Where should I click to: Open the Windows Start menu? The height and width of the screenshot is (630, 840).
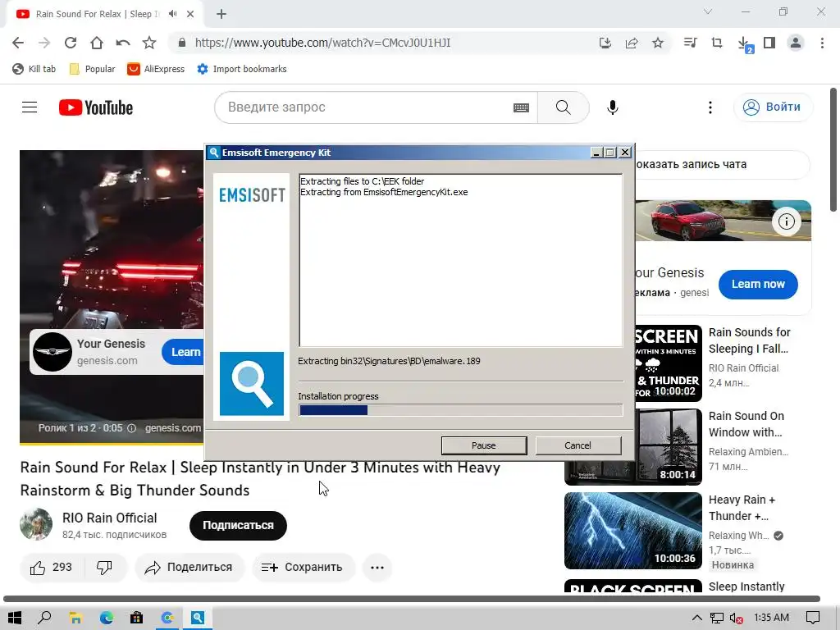[x=15, y=618]
